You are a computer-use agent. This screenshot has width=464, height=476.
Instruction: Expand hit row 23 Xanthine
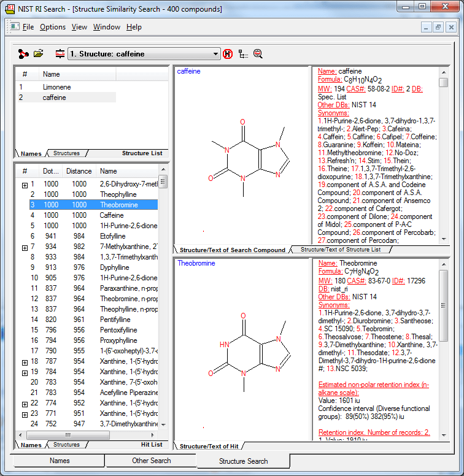click(x=25, y=415)
